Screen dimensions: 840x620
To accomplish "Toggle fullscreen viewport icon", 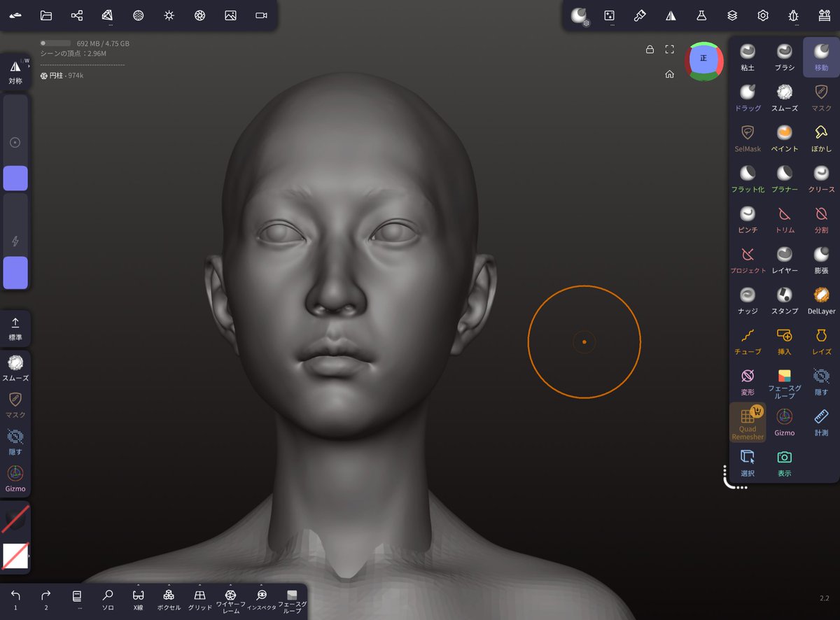I will click(670, 49).
